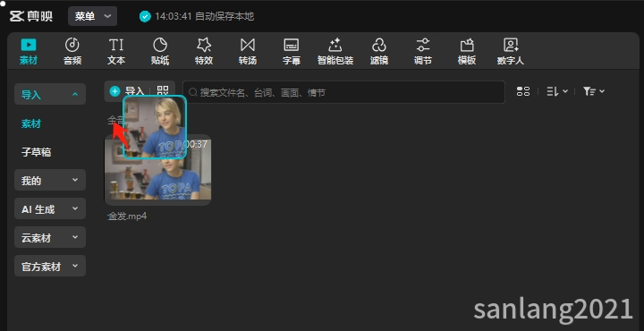
Task: Open the 调节 adjustment tab
Action: coord(423,51)
